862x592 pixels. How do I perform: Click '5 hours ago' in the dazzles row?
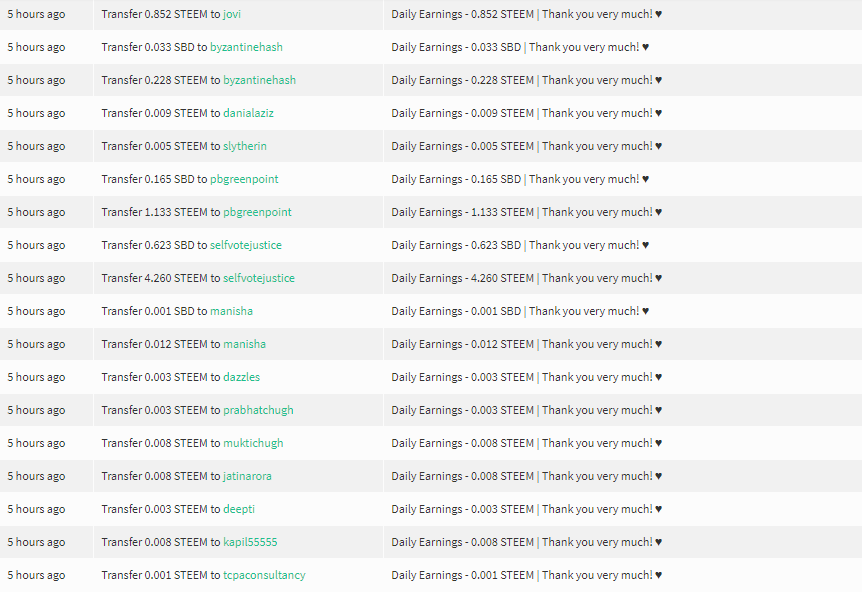[x=36, y=377]
